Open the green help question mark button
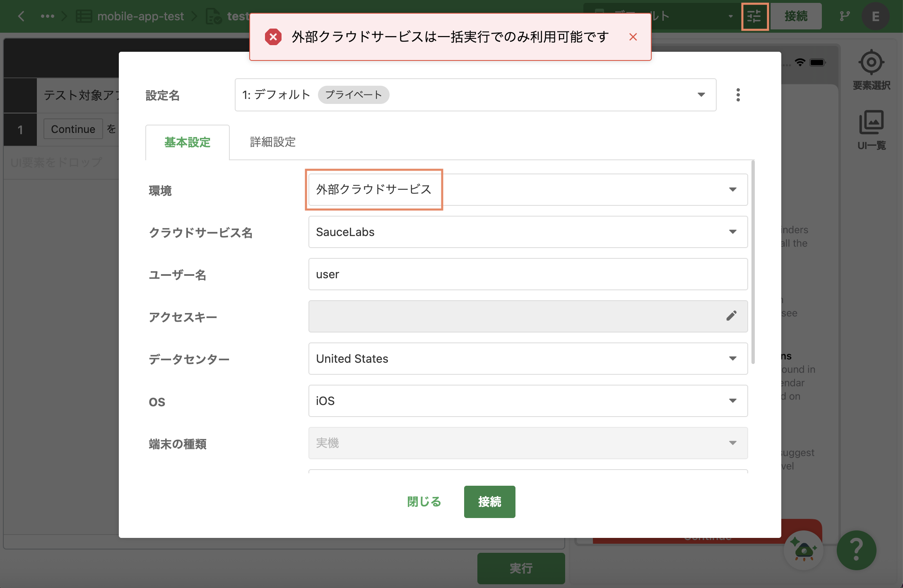The image size is (903, 588). (856, 550)
